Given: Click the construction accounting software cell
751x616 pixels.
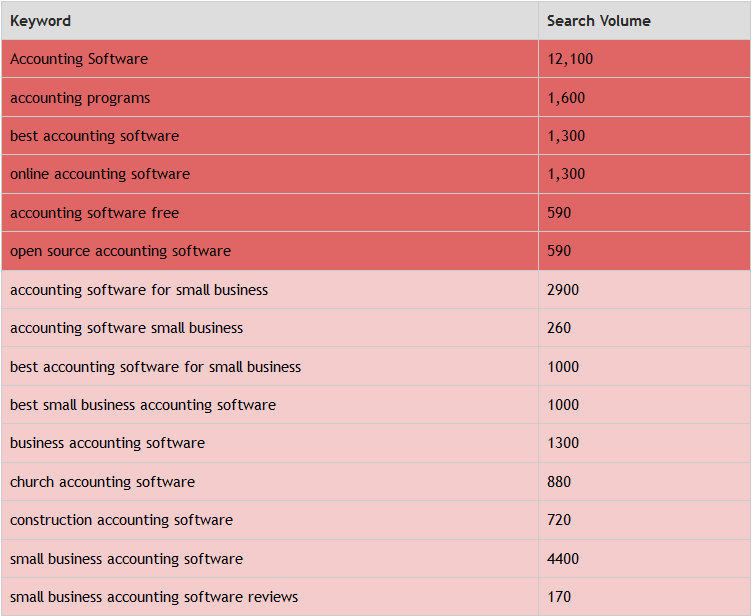Looking at the screenshot, I should tap(270, 520).
